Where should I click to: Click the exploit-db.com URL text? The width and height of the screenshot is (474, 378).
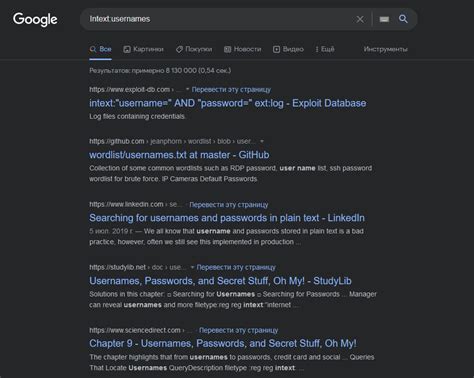tap(129, 90)
